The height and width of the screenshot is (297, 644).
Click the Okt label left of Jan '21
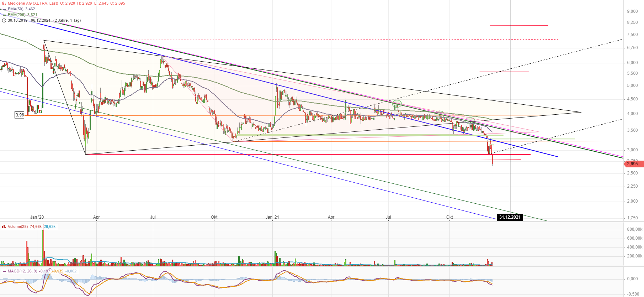click(214, 217)
